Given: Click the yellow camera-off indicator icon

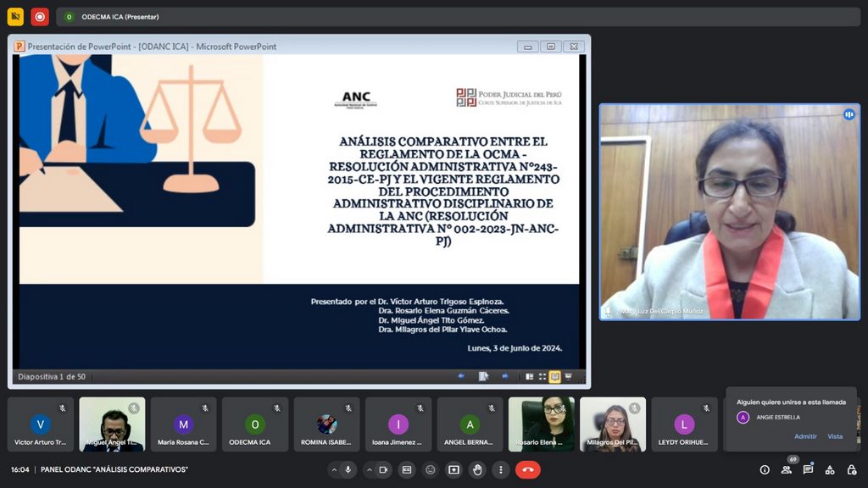Looking at the screenshot, I should [15, 17].
